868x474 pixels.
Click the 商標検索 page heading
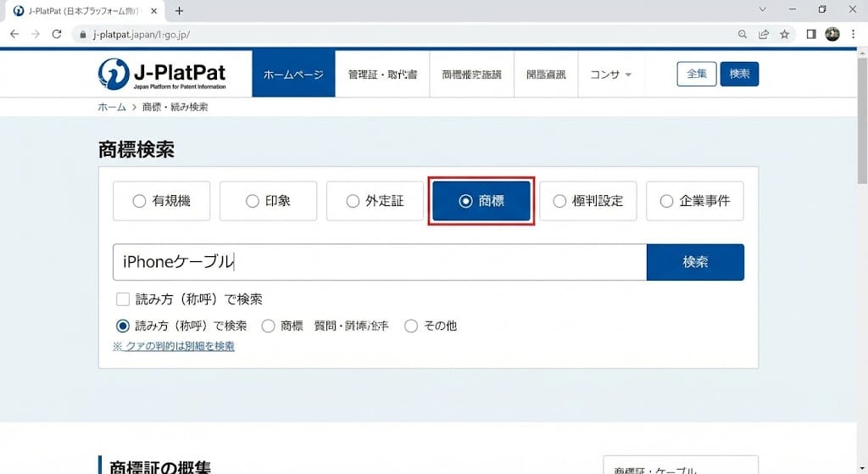pyautogui.click(x=136, y=149)
